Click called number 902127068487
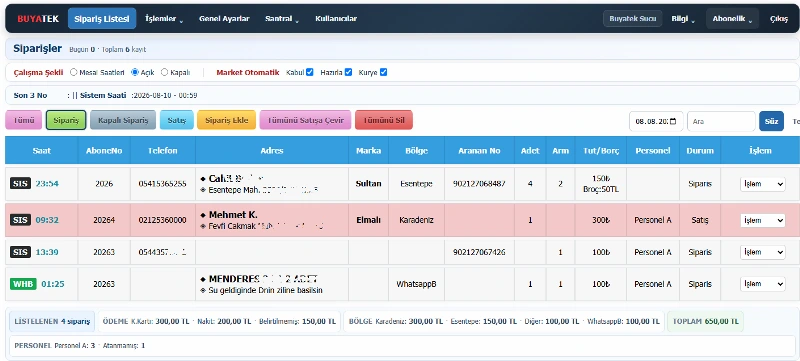This screenshot has width=800, height=361. click(479, 184)
